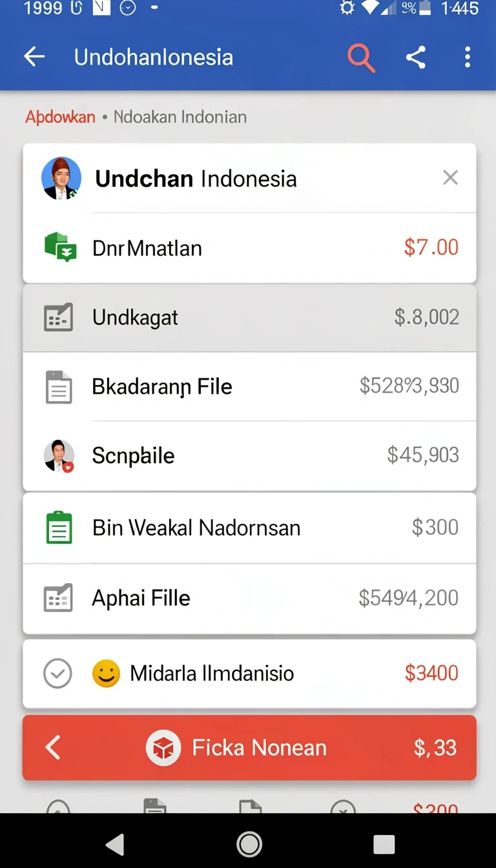Screen dimensions: 496x868
Task: Open the three-dot overflow menu
Action: point(468,57)
